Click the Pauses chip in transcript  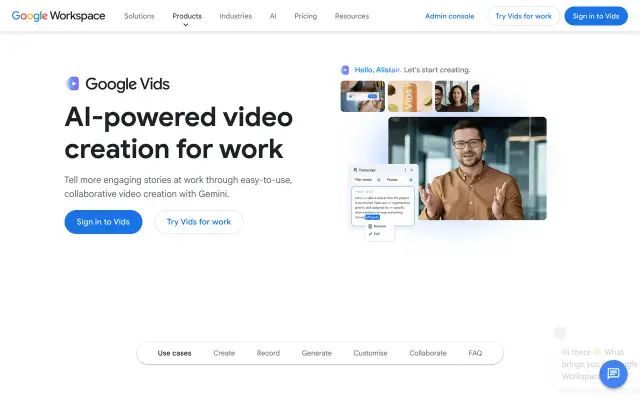pos(400,180)
